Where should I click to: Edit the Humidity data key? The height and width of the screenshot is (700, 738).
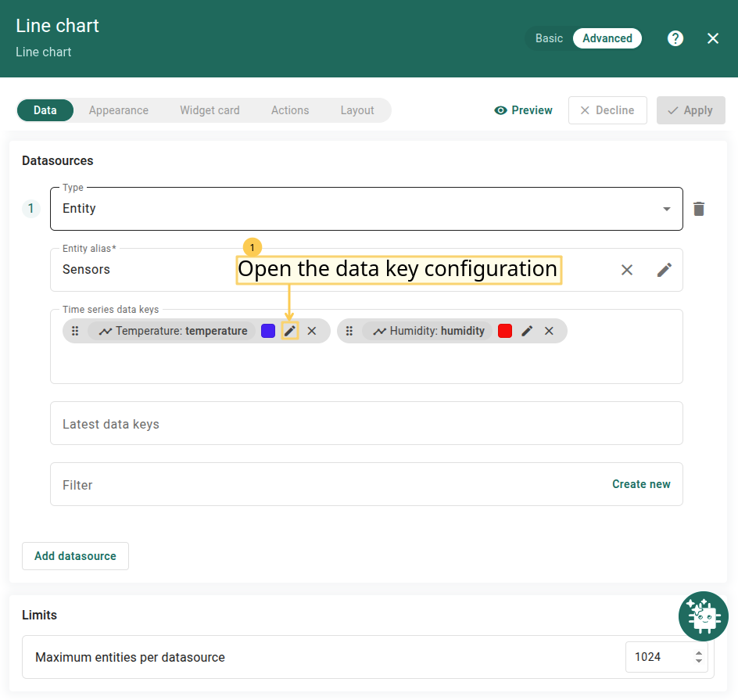pos(527,331)
